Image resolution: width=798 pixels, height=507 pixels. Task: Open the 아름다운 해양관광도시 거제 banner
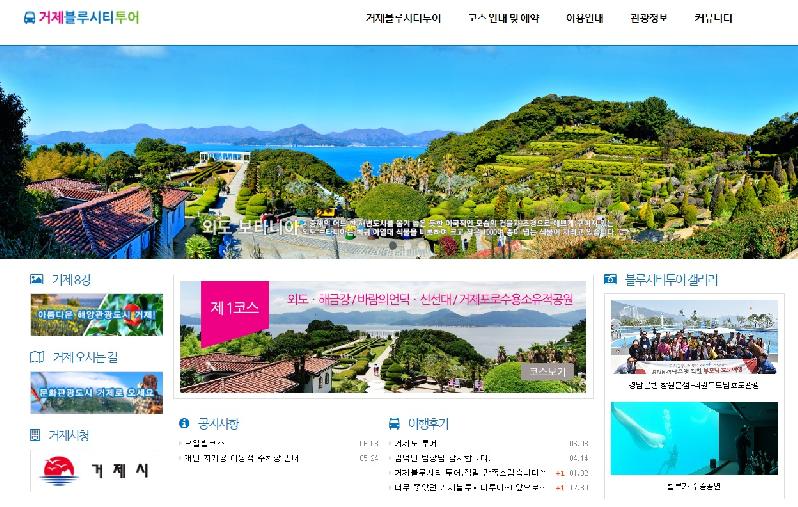point(96,315)
